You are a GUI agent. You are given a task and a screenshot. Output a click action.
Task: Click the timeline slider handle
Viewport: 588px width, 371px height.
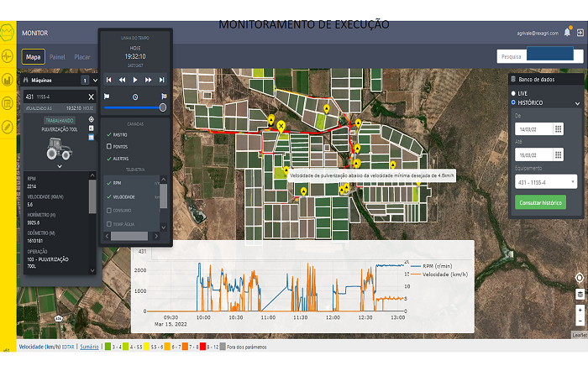tap(162, 107)
